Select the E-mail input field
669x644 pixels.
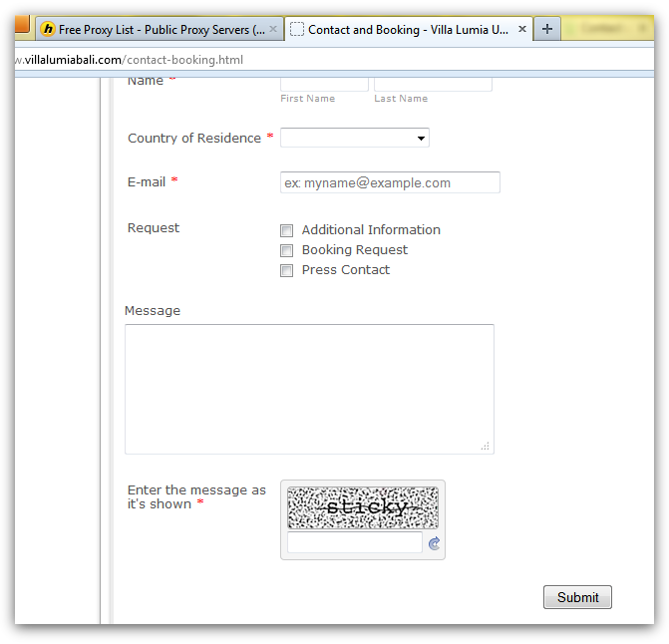390,182
